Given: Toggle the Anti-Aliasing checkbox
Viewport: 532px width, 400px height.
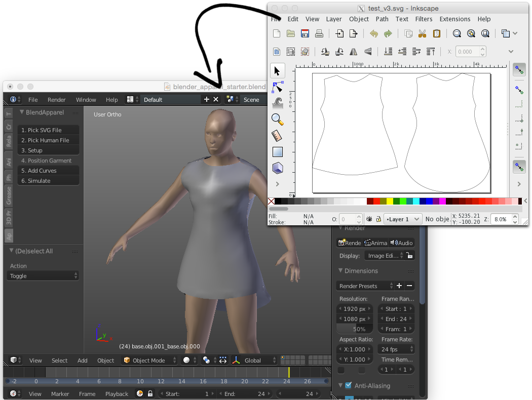Looking at the screenshot, I should coord(348,386).
